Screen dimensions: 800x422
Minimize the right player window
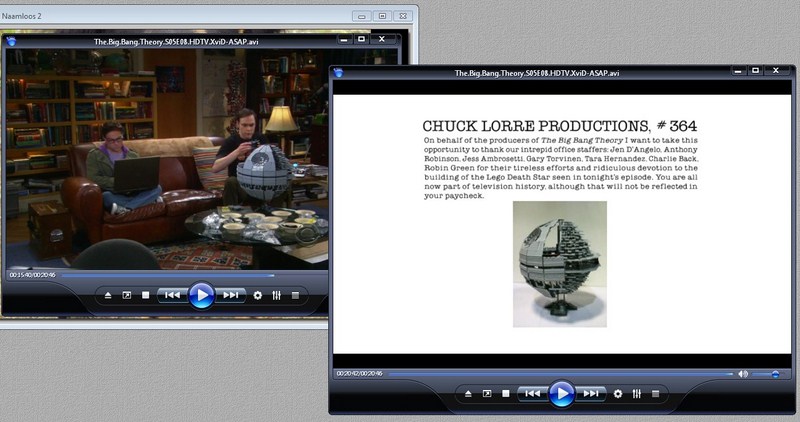click(738, 71)
